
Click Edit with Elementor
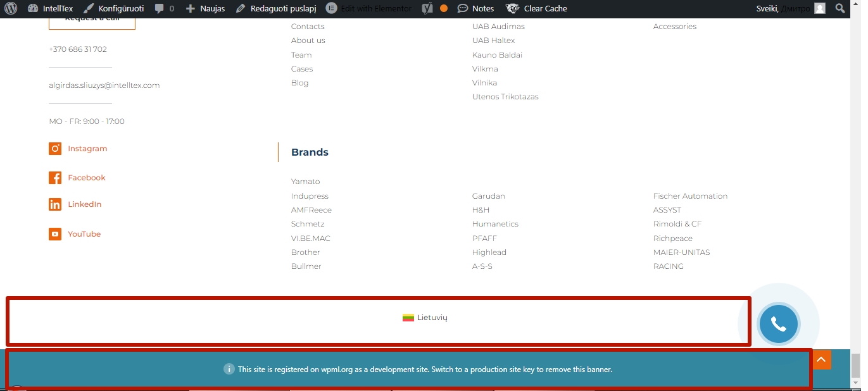click(369, 8)
